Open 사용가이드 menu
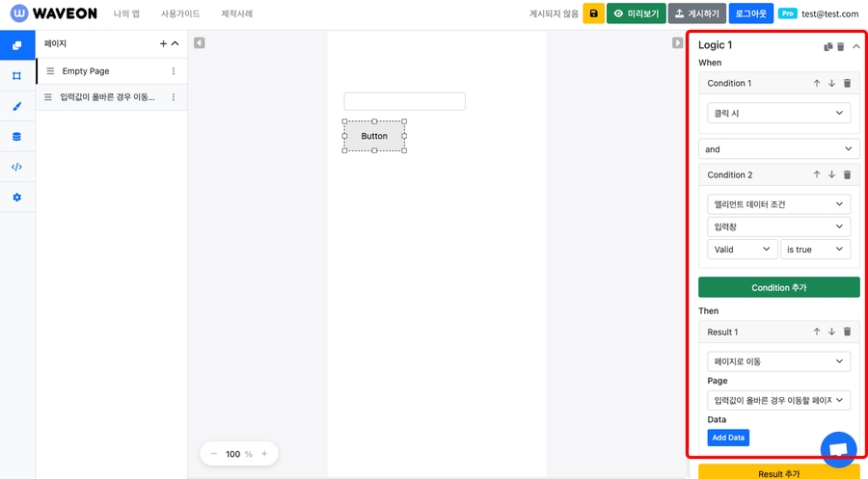Image resolution: width=868 pixels, height=479 pixels. pyautogui.click(x=180, y=13)
